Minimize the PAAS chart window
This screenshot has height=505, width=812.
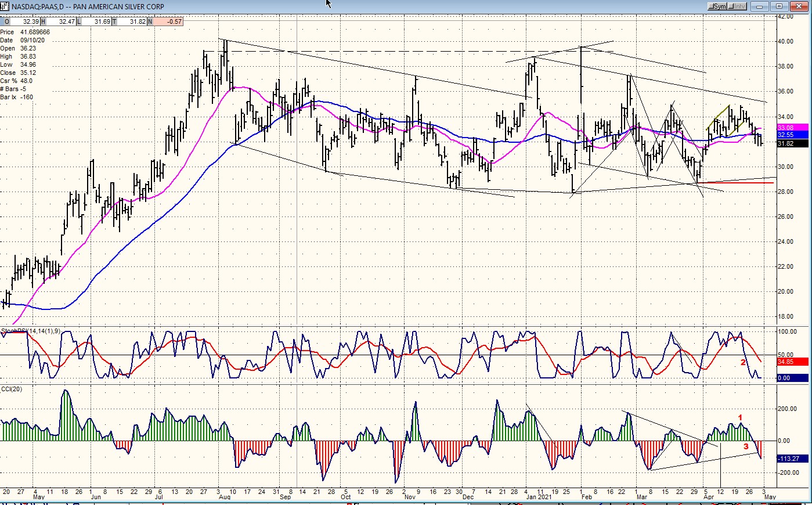(x=760, y=6)
